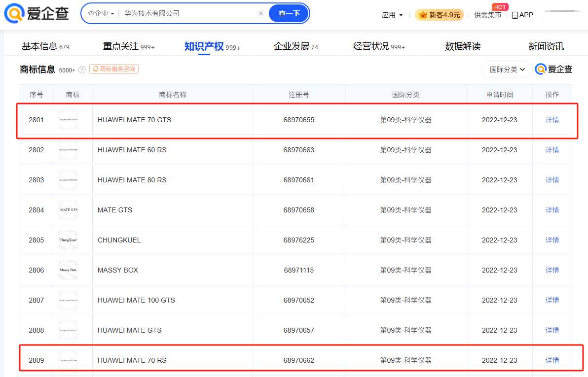Focus the company name search field

(x=187, y=14)
